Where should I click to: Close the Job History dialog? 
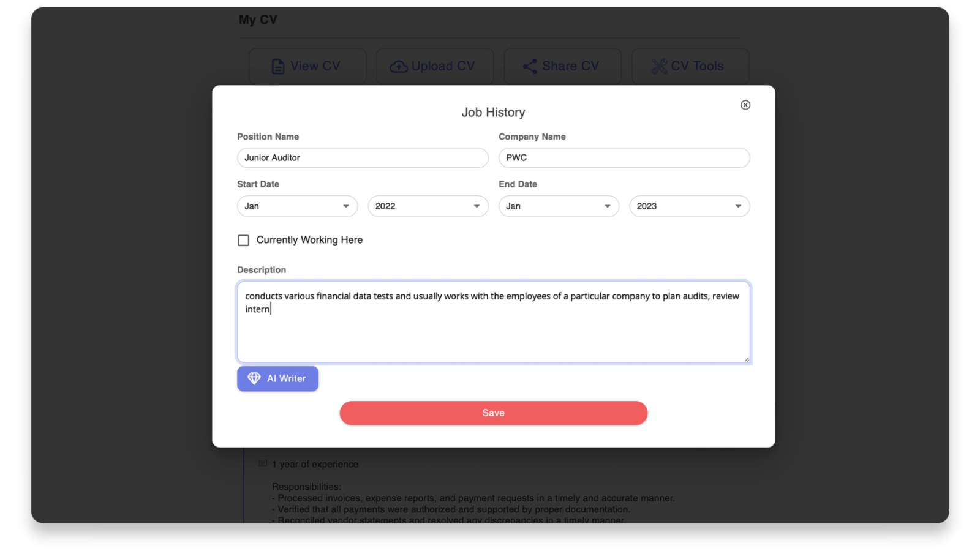[745, 105]
